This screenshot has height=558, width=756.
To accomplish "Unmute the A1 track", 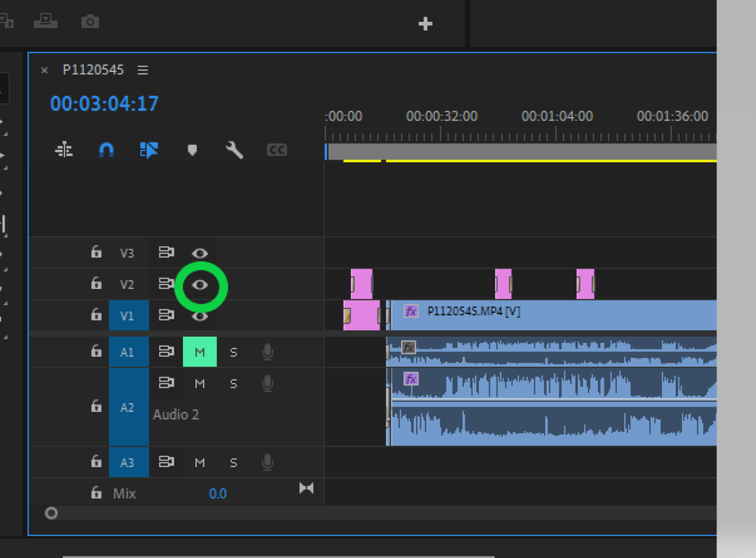I will (200, 352).
